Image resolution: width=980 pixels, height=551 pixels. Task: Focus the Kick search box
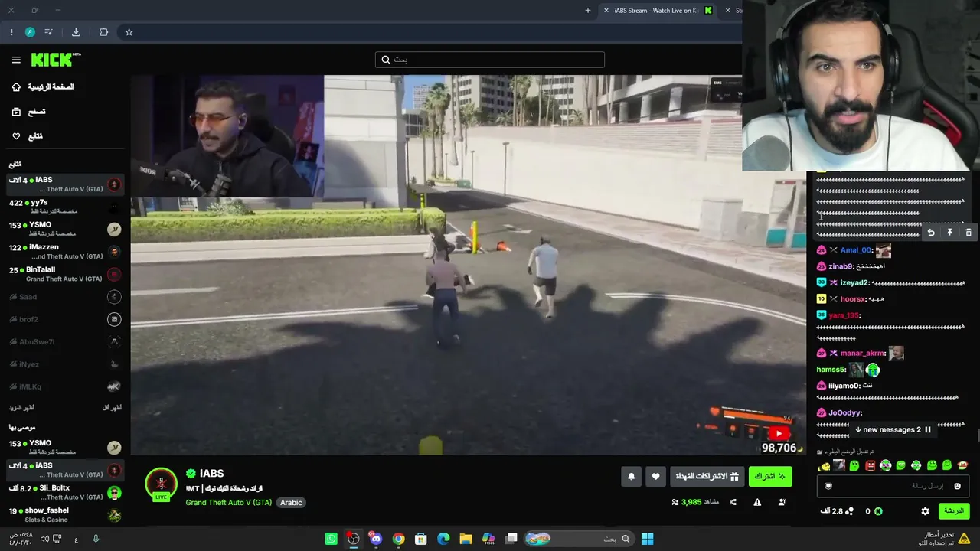(x=490, y=60)
